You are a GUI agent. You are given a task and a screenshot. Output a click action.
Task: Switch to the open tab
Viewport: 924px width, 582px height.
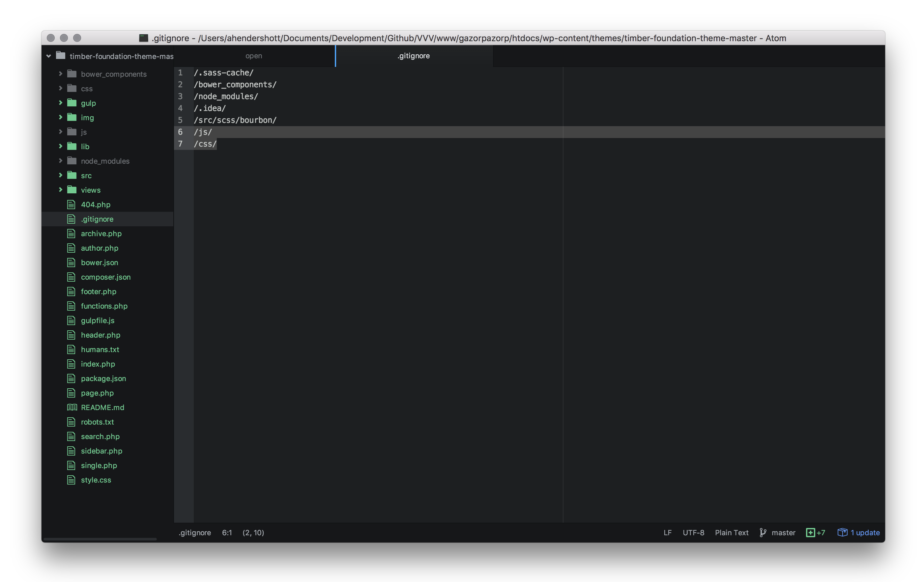254,56
